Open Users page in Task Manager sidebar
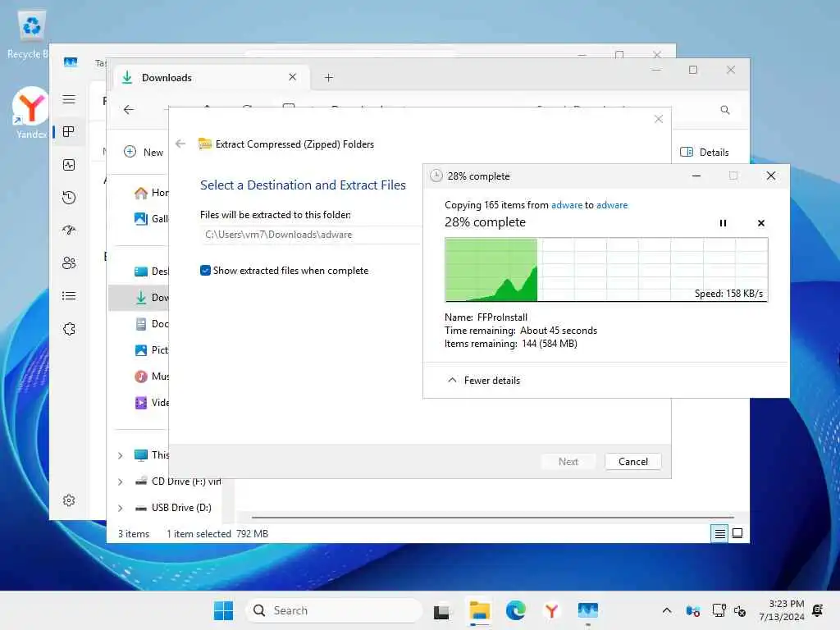This screenshot has height=630, width=840. pyautogui.click(x=69, y=263)
